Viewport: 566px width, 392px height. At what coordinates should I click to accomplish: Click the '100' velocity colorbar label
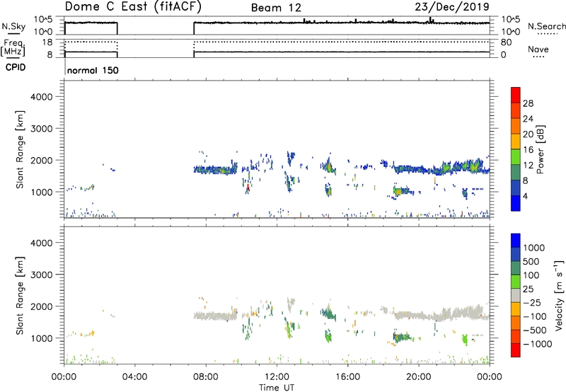(531, 275)
